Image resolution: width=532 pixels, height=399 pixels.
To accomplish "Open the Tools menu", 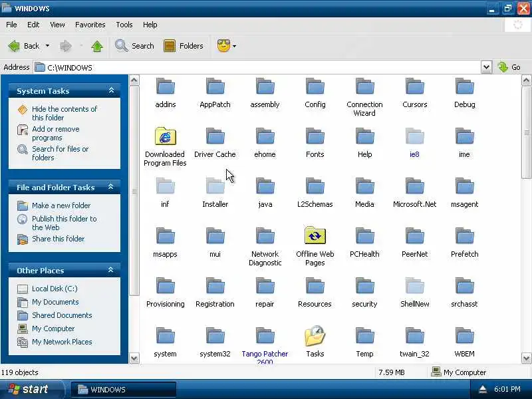I will 124,25.
